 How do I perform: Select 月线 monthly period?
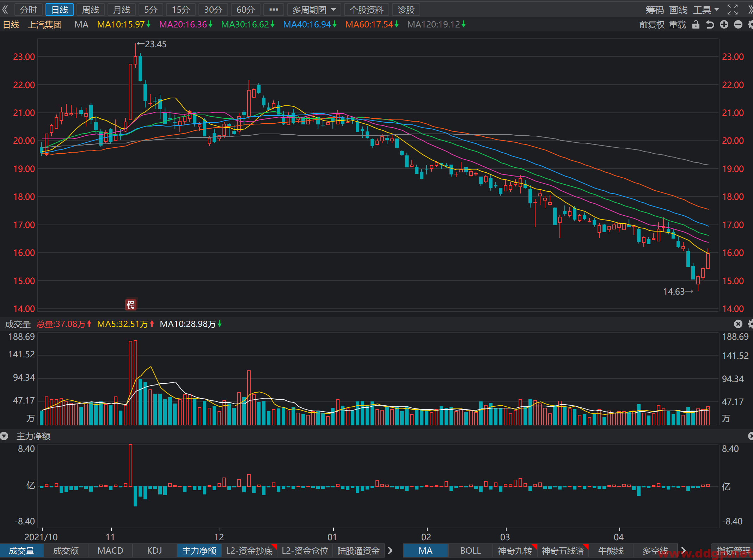(122, 10)
